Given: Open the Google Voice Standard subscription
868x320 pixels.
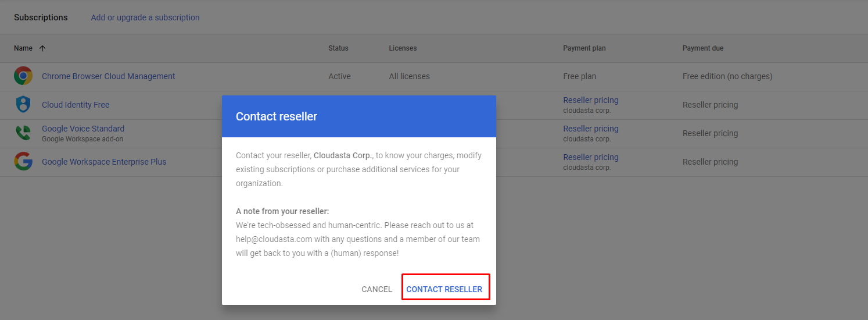Looking at the screenshot, I should click(83, 129).
